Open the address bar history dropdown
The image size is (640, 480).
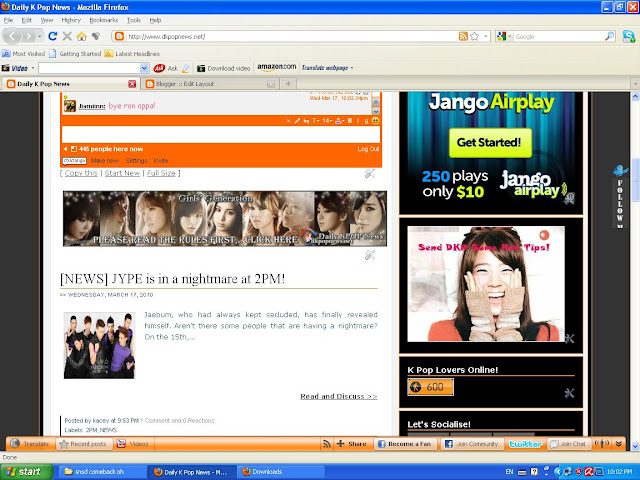[486, 36]
